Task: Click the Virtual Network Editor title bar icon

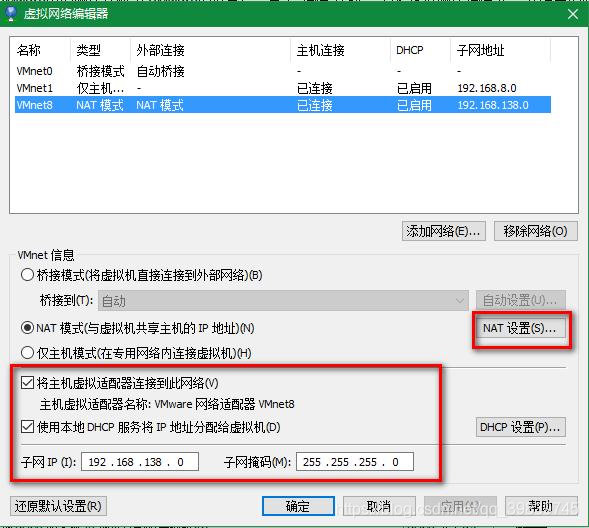Action: (11, 14)
